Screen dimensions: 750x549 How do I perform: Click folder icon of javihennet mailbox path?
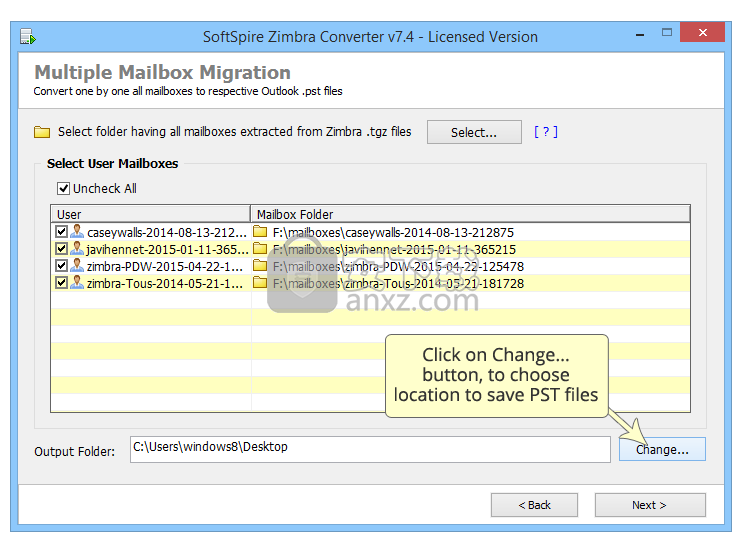click(260, 249)
